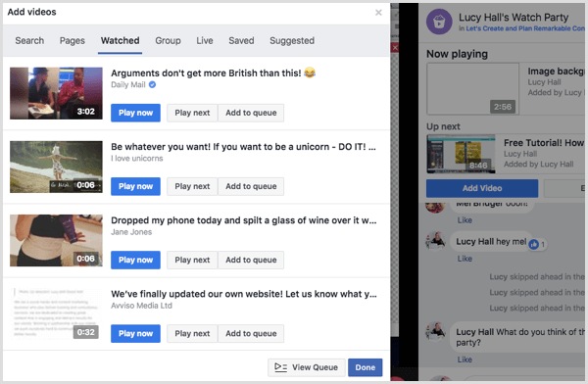Like the 'hey mel' comment
Screen dimensions: 588x384
465,259
